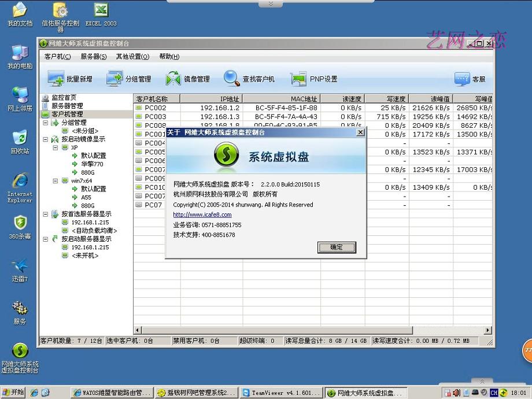Screen dimensions: 532x399
Task: Select 监控首页 in the sidebar
Action: coord(64,97)
